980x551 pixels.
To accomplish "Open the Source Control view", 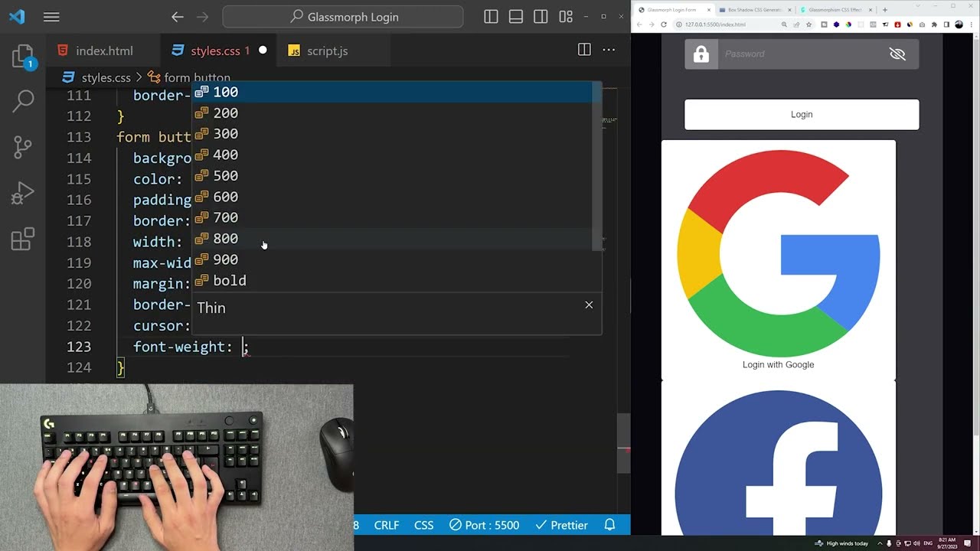I will pyautogui.click(x=24, y=146).
